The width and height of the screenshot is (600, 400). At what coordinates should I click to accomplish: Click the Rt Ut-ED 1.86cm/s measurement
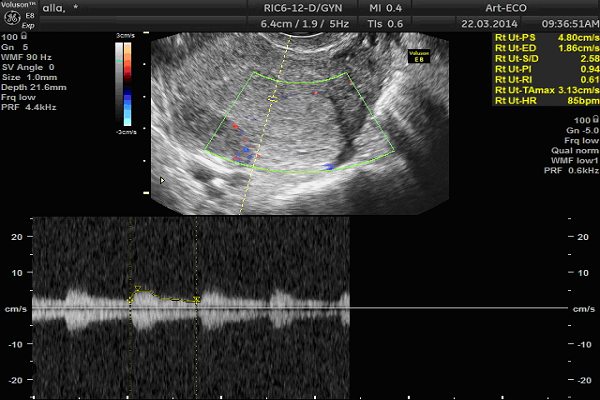546,48
